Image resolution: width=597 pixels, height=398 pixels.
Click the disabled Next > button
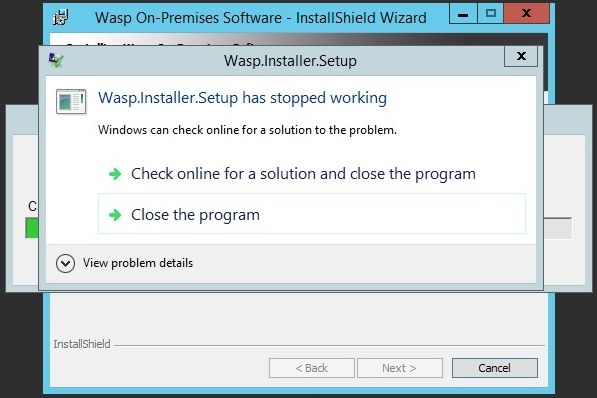pyautogui.click(x=399, y=368)
